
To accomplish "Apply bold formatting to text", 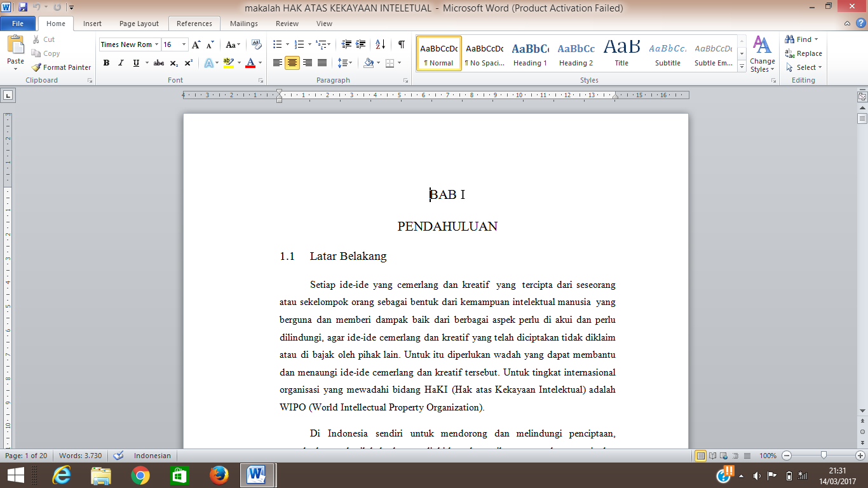I will point(106,63).
